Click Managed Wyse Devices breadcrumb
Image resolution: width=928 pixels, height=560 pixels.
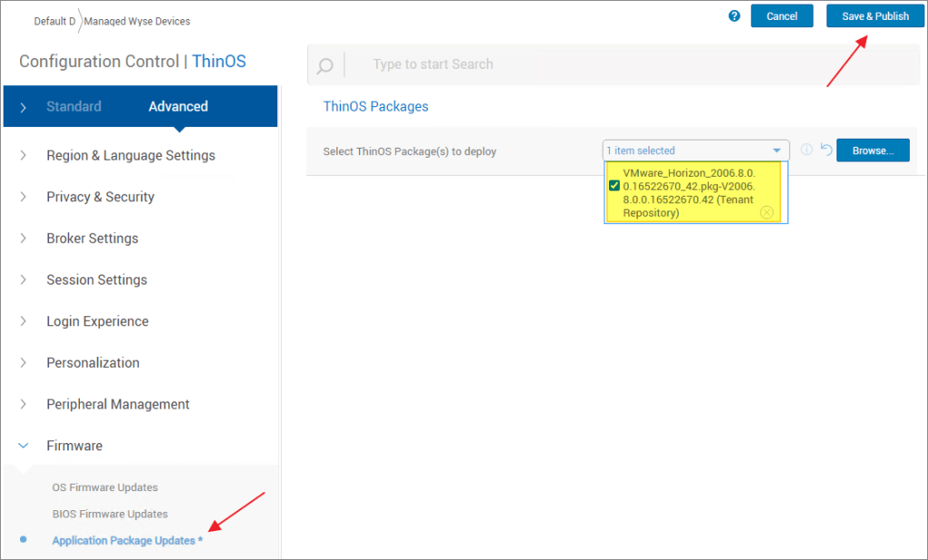(x=138, y=21)
